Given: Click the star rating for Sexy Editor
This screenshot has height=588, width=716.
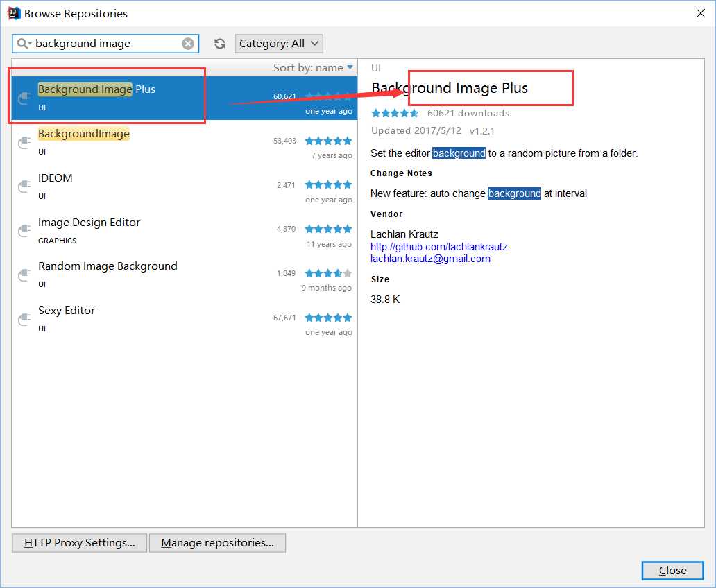Looking at the screenshot, I should click(328, 318).
